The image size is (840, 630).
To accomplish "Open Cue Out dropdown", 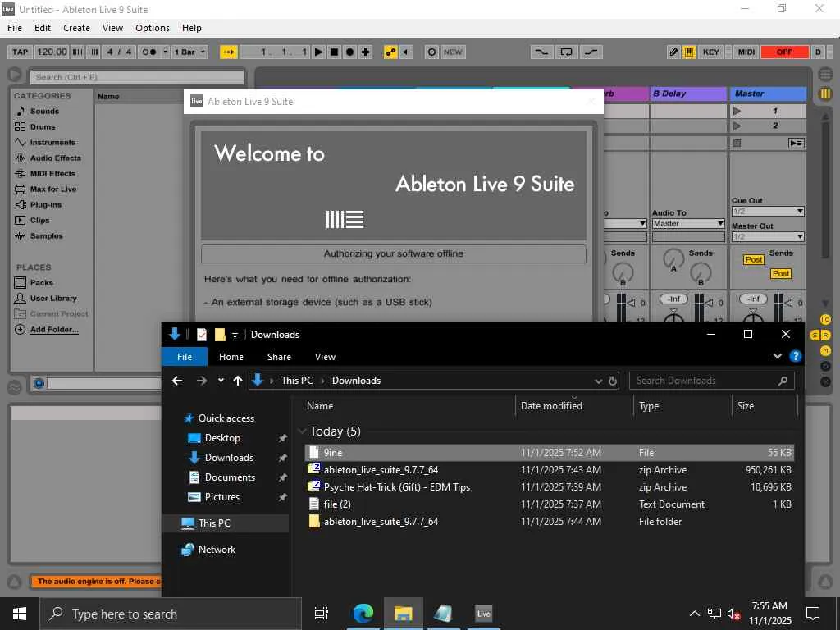I will 768,211.
